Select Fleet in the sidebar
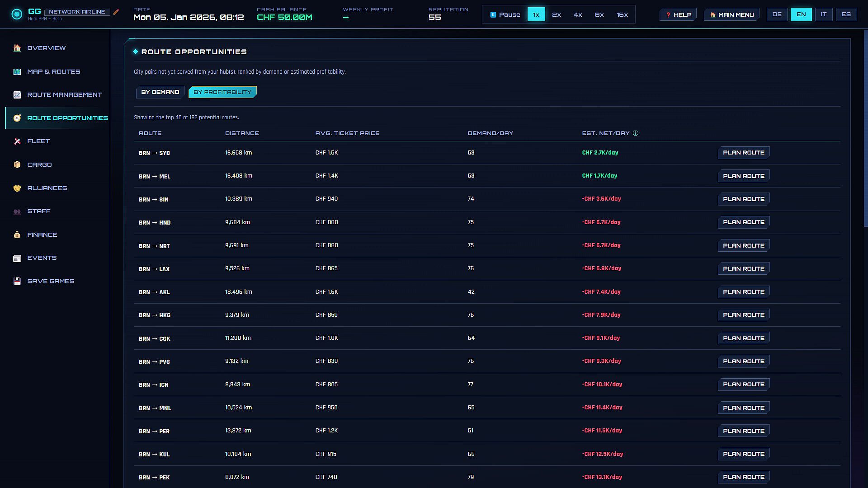Image resolution: width=868 pixels, height=488 pixels. pos(57,141)
